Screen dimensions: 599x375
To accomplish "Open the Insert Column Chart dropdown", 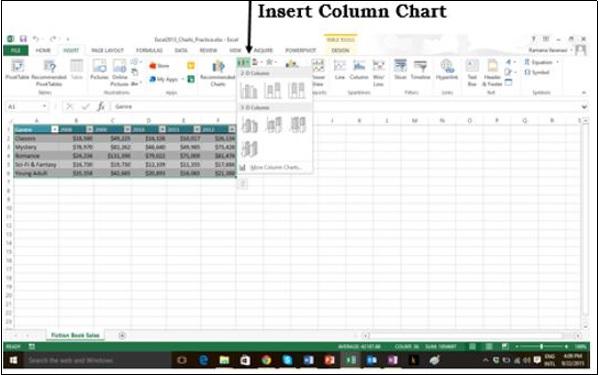I will pos(243,62).
